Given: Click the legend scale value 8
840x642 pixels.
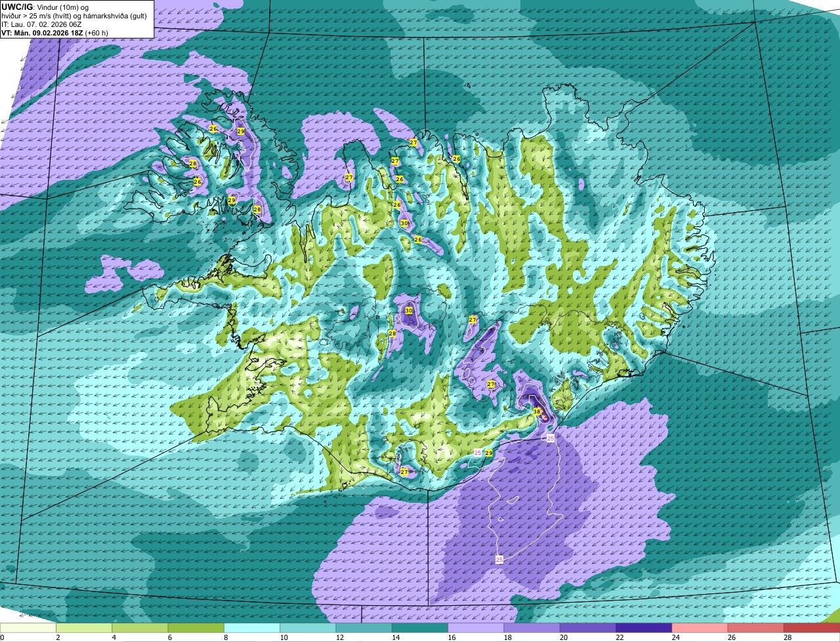Looking at the screenshot, I should (225, 637).
